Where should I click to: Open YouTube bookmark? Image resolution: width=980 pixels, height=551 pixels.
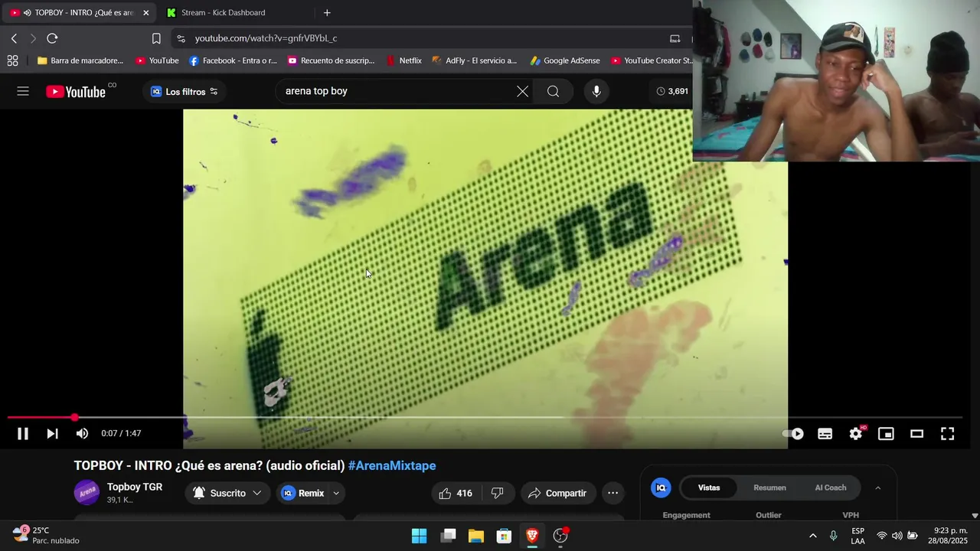(x=157, y=60)
